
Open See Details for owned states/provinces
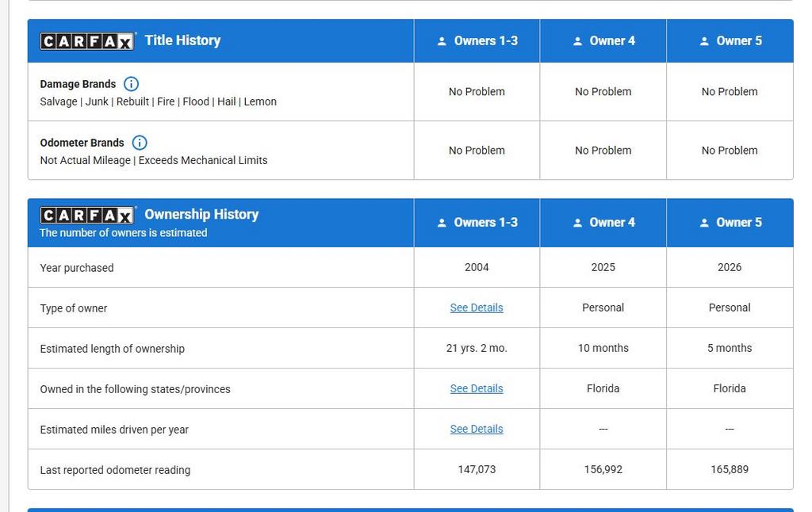pyautogui.click(x=477, y=388)
